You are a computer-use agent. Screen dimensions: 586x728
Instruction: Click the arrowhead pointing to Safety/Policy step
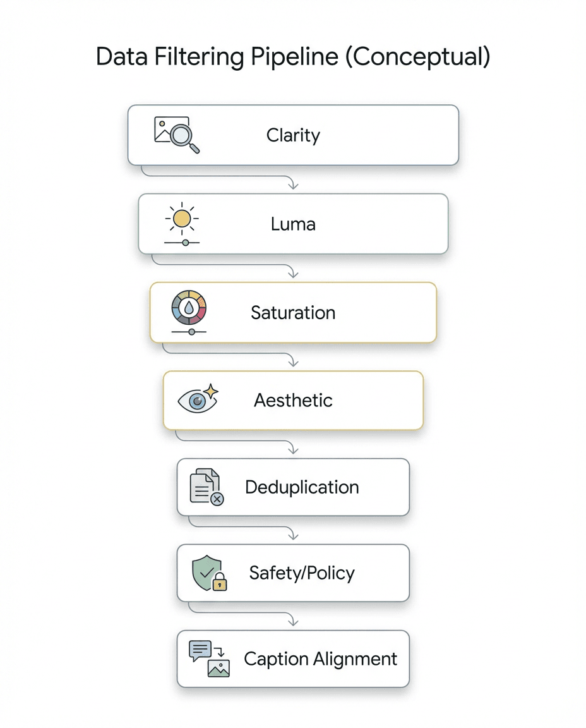click(x=292, y=535)
